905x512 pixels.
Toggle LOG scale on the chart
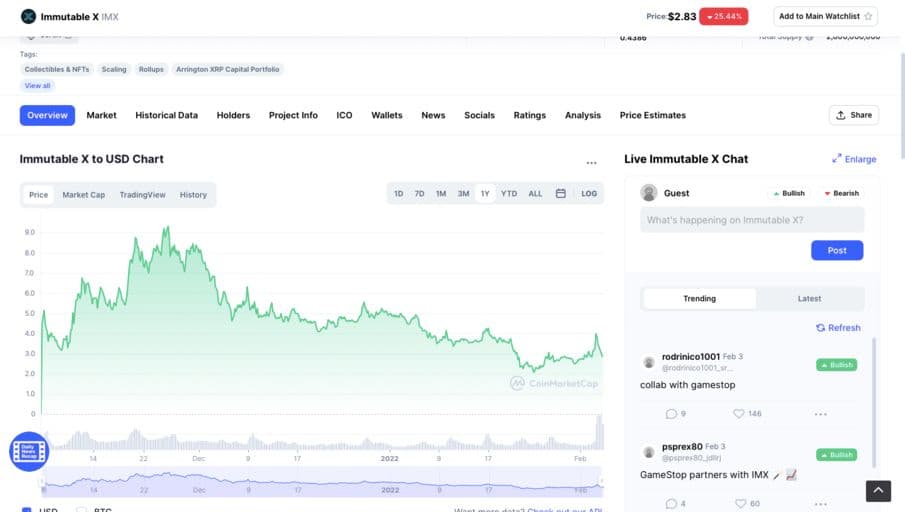[x=589, y=194]
